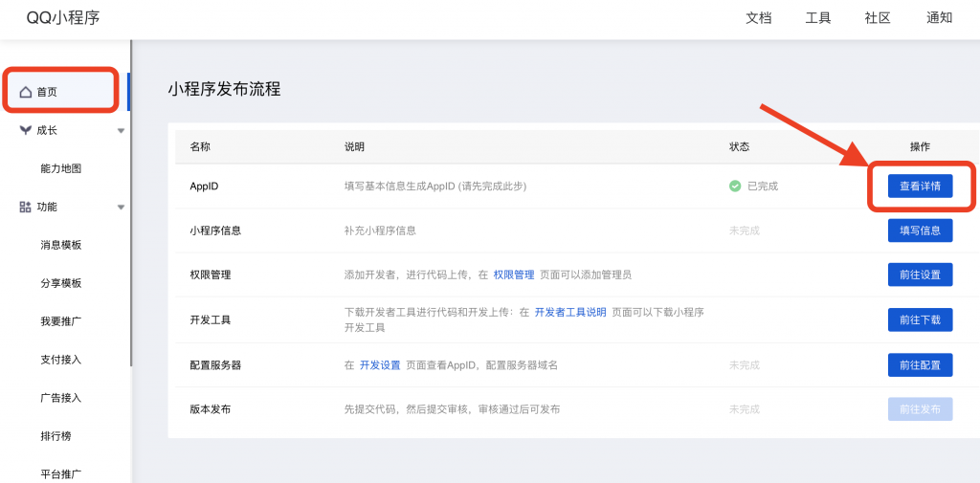This screenshot has height=483, width=980.
Task: Click the 查看详情 button for AppID
Action: pos(920,186)
